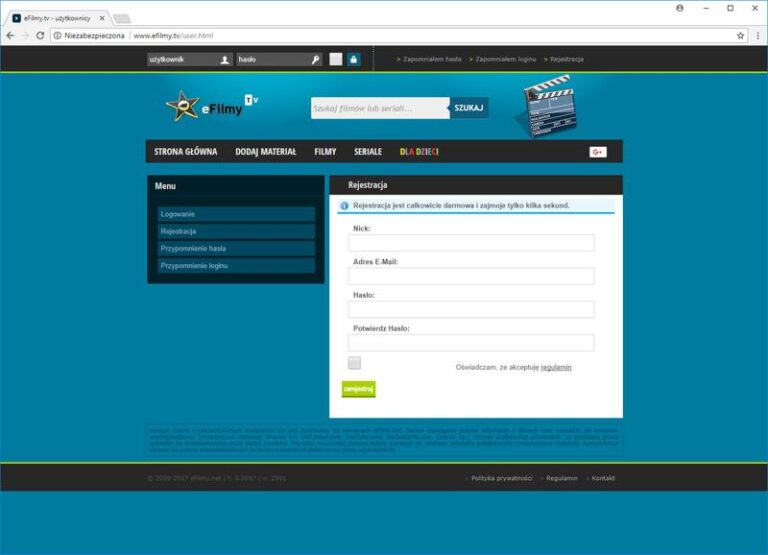Tick the regulamin acceptance checkbox

point(354,363)
